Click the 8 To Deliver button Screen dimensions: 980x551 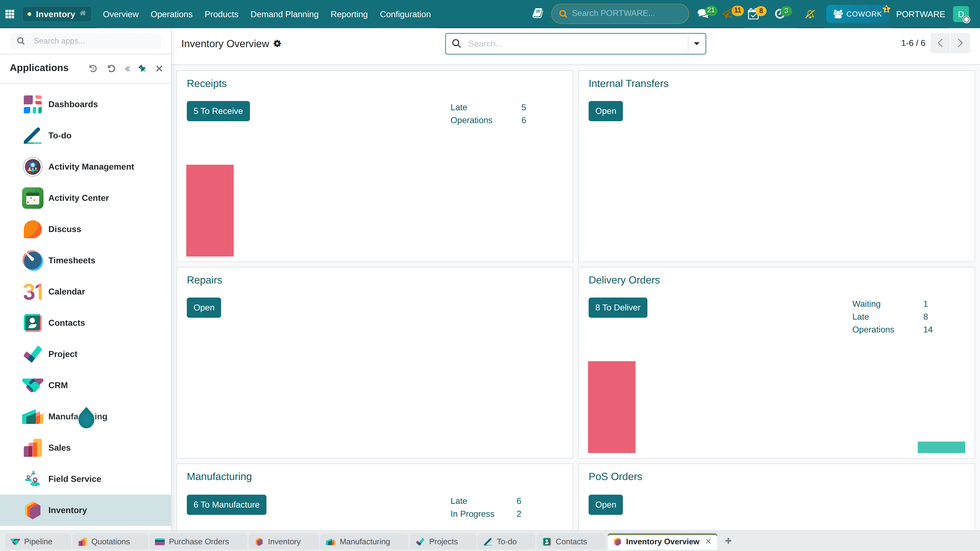[x=618, y=308]
